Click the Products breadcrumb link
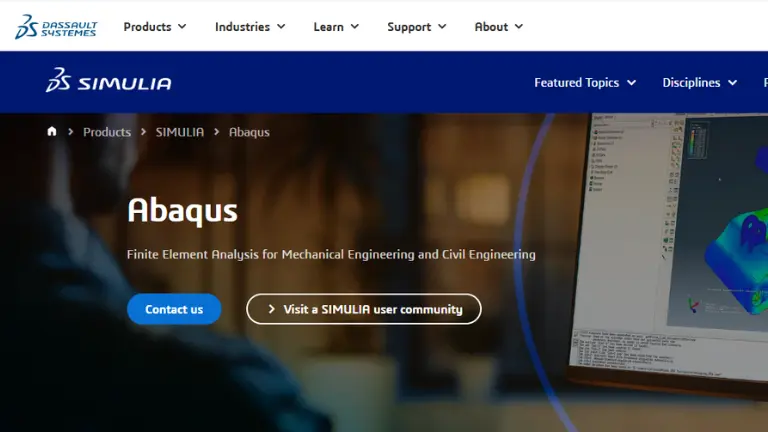 pos(107,132)
